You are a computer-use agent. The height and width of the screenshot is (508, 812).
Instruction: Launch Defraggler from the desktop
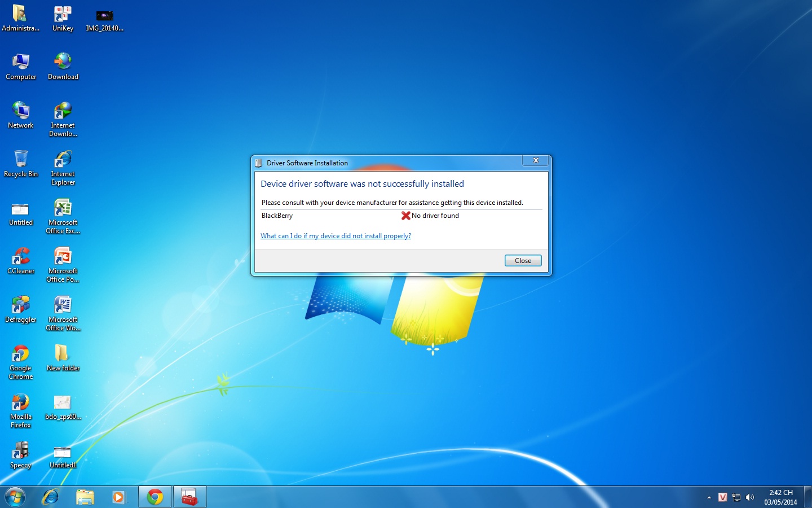click(x=21, y=310)
